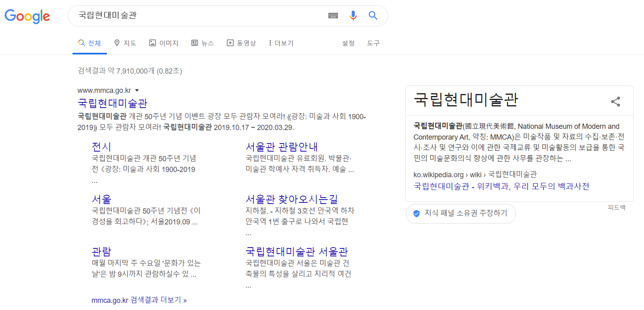Click the image icon in tabs
The image size is (644, 310).
click(x=153, y=43)
